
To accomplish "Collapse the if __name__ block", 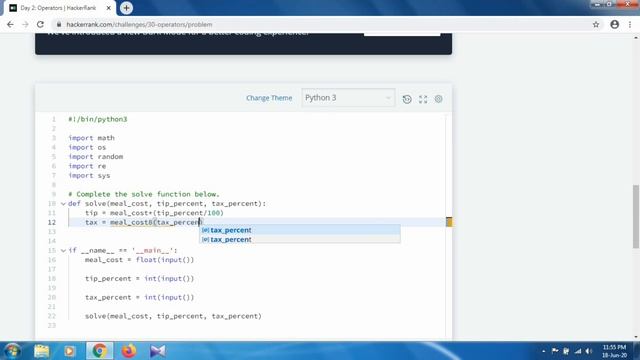I will (63, 251).
